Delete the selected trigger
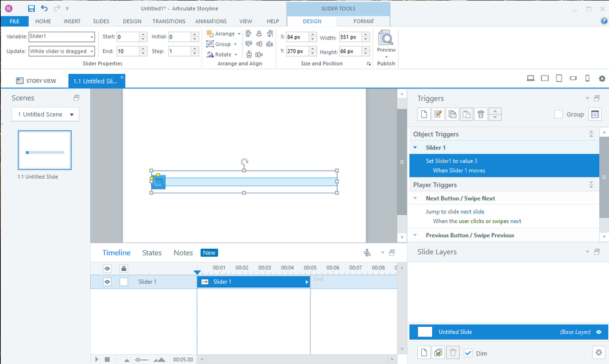The image size is (609, 364). point(480,114)
